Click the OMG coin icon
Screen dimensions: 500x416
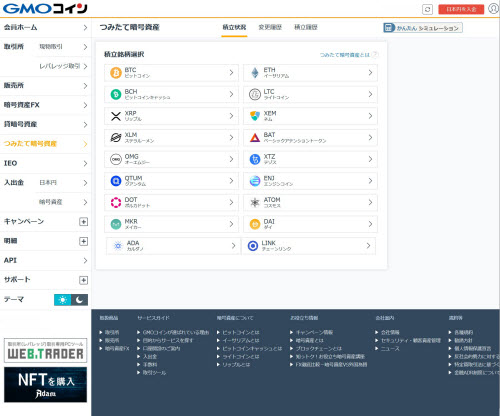(x=116, y=159)
